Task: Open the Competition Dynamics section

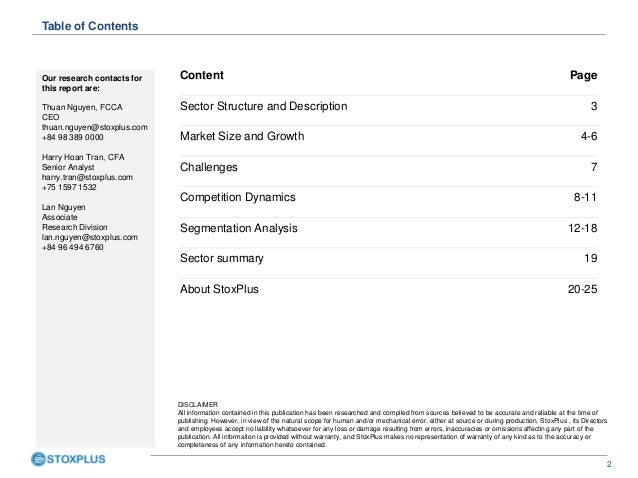Action: pyautogui.click(x=238, y=198)
